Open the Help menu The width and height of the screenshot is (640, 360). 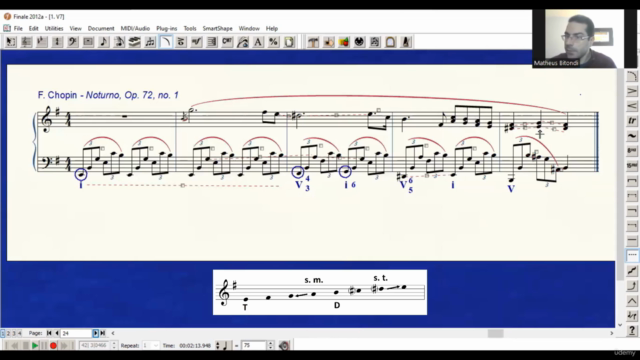click(x=272, y=29)
